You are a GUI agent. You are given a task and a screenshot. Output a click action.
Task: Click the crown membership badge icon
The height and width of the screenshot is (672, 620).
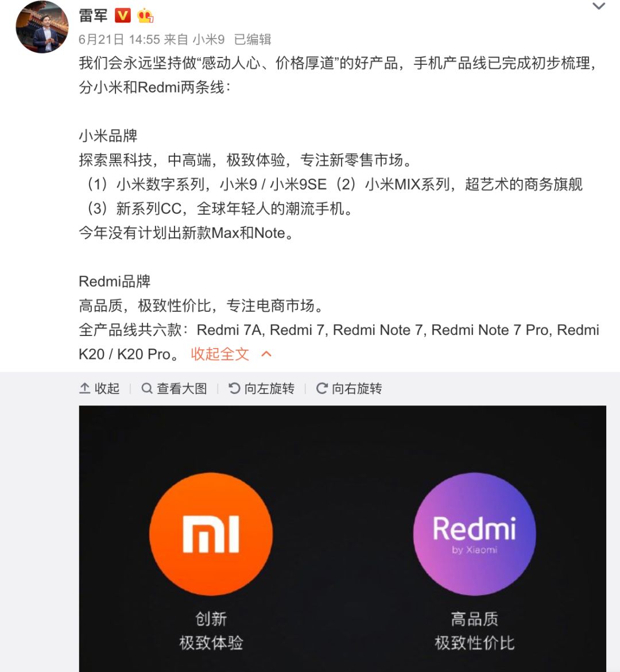[145, 16]
